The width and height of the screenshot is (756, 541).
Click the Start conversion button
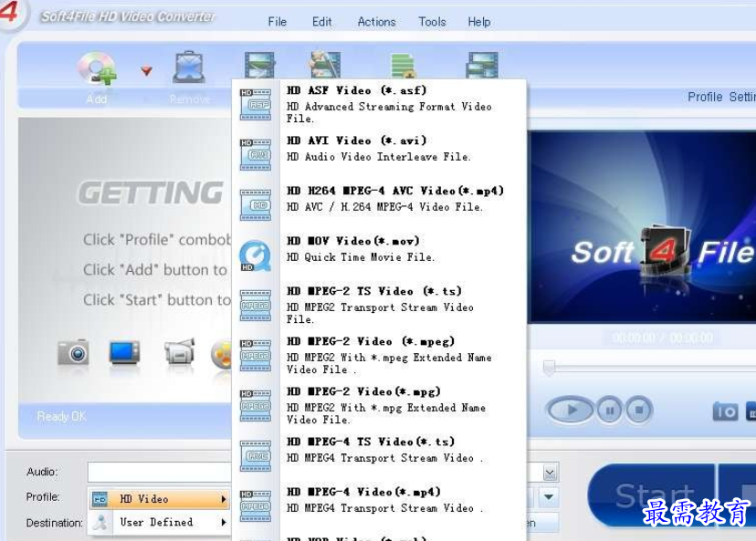point(652,495)
